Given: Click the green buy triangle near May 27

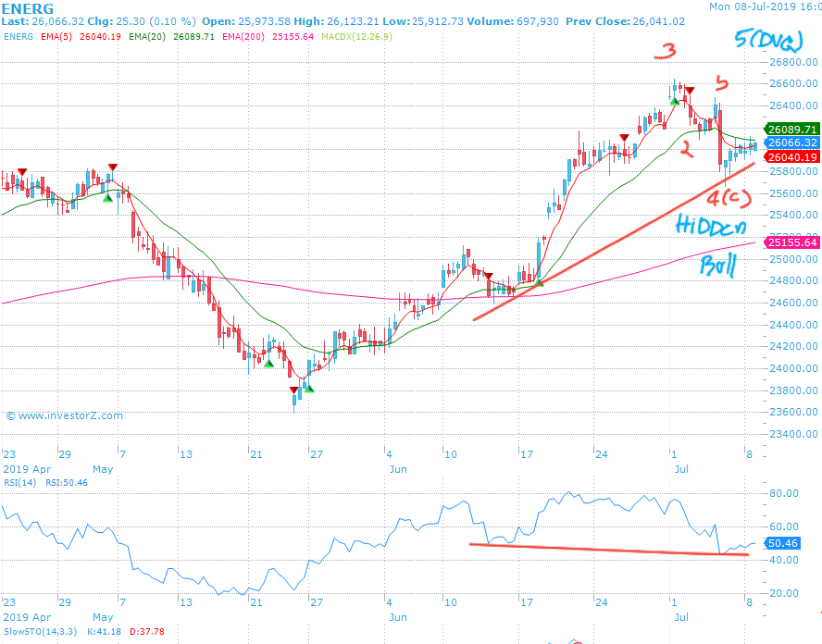Looking at the screenshot, I should 309,389.
